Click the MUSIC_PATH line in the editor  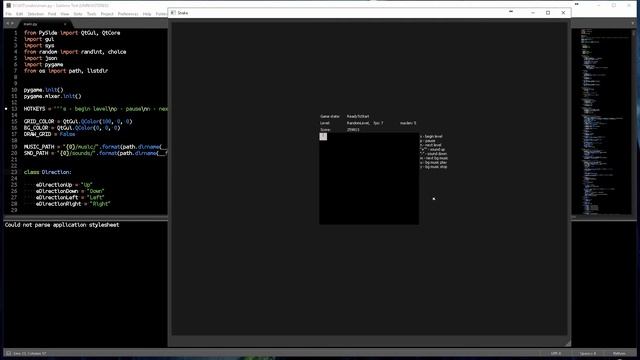tap(96, 147)
